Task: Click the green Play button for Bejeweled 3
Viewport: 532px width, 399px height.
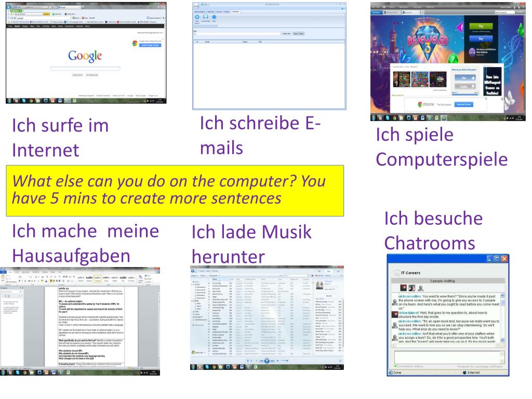Action: (x=481, y=26)
